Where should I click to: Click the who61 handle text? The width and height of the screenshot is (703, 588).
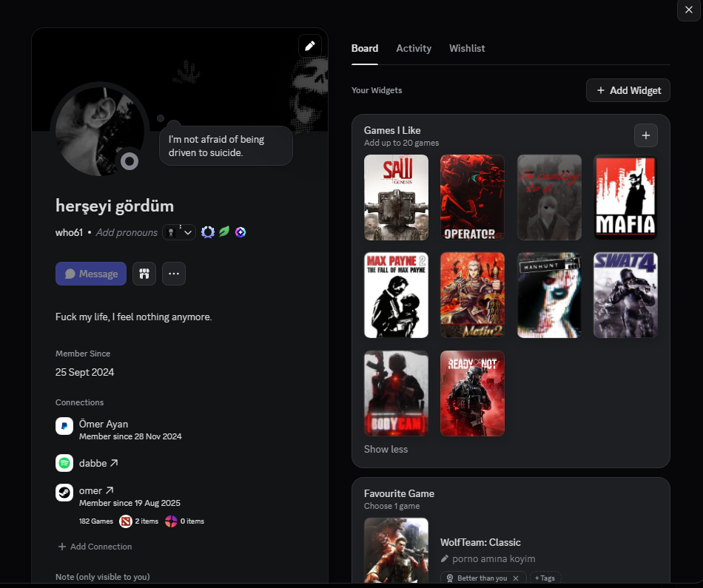[x=69, y=232]
